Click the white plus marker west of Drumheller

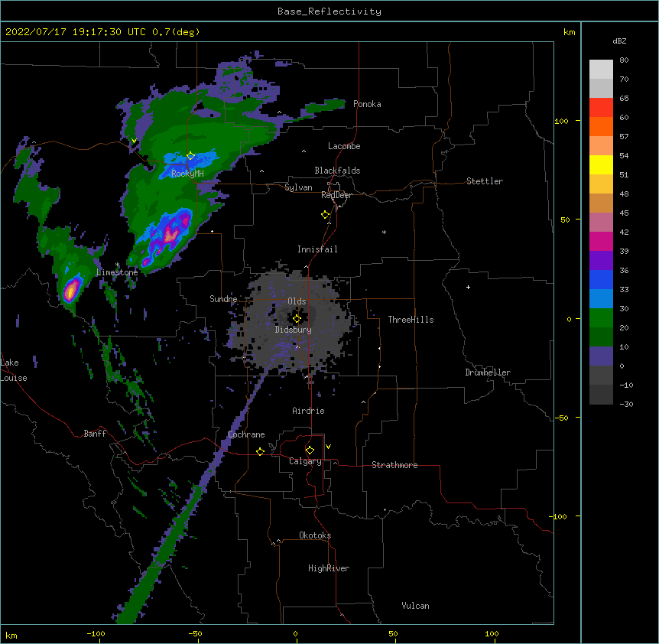[x=468, y=287]
